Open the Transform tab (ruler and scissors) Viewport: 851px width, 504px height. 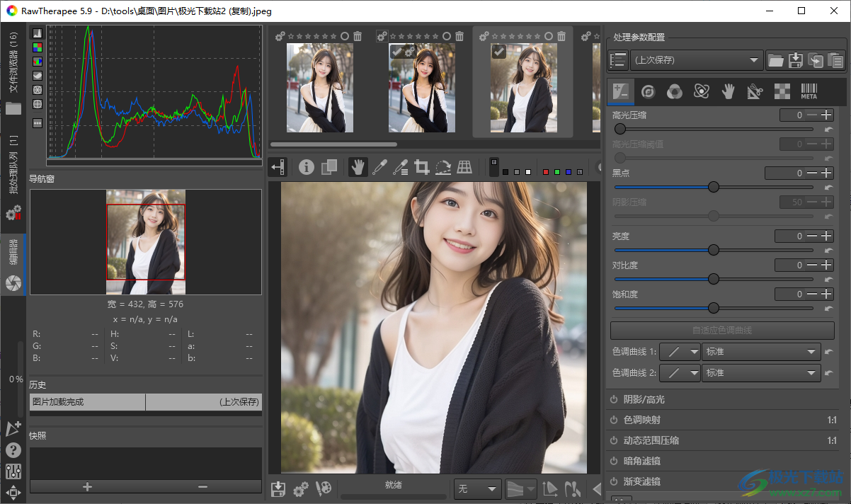(755, 91)
